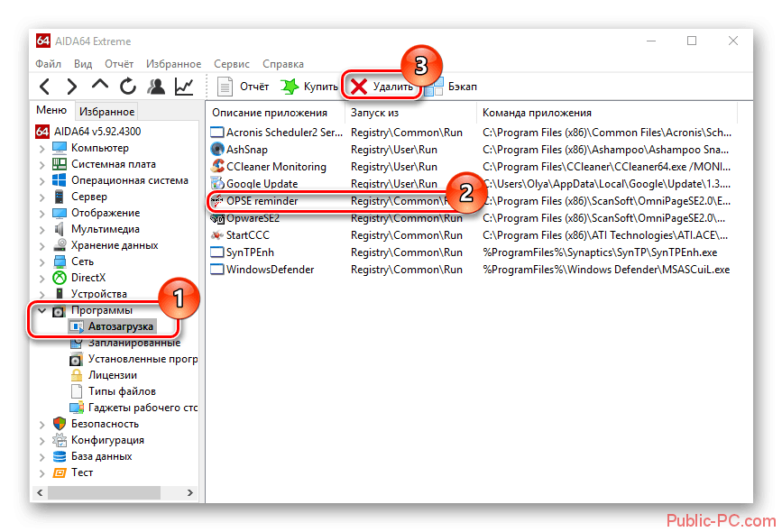Collapse the Программы tree node
The image size is (782, 532).
[x=41, y=310]
